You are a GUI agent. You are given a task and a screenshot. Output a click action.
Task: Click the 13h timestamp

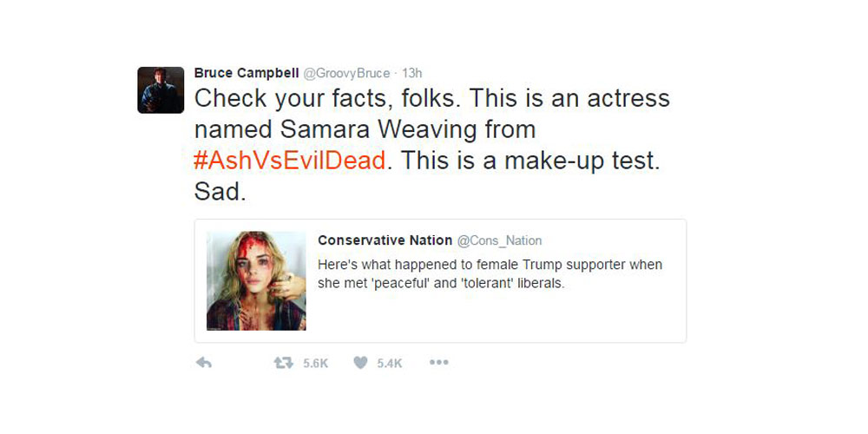pos(411,73)
